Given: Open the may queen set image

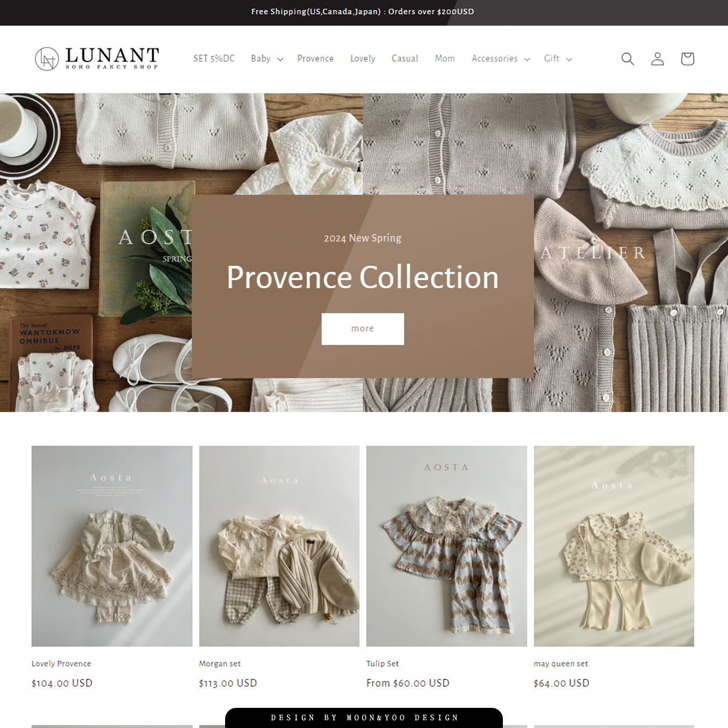Looking at the screenshot, I should (x=614, y=546).
